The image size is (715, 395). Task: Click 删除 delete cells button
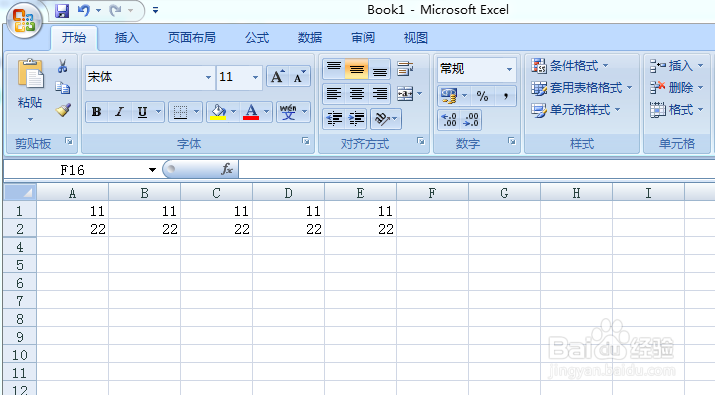[x=677, y=88]
